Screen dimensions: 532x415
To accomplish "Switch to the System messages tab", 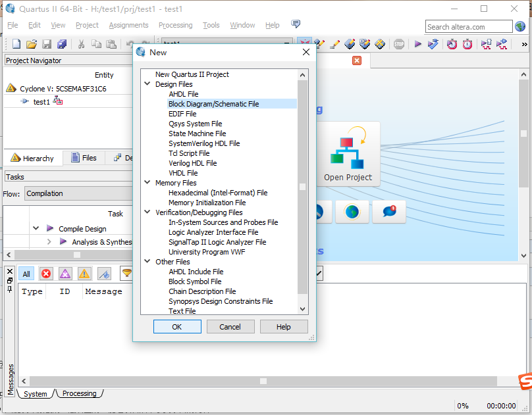I will pos(36,394).
